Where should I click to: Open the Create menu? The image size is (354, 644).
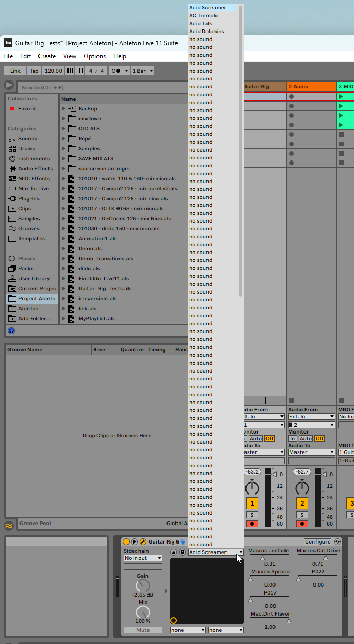[47, 56]
